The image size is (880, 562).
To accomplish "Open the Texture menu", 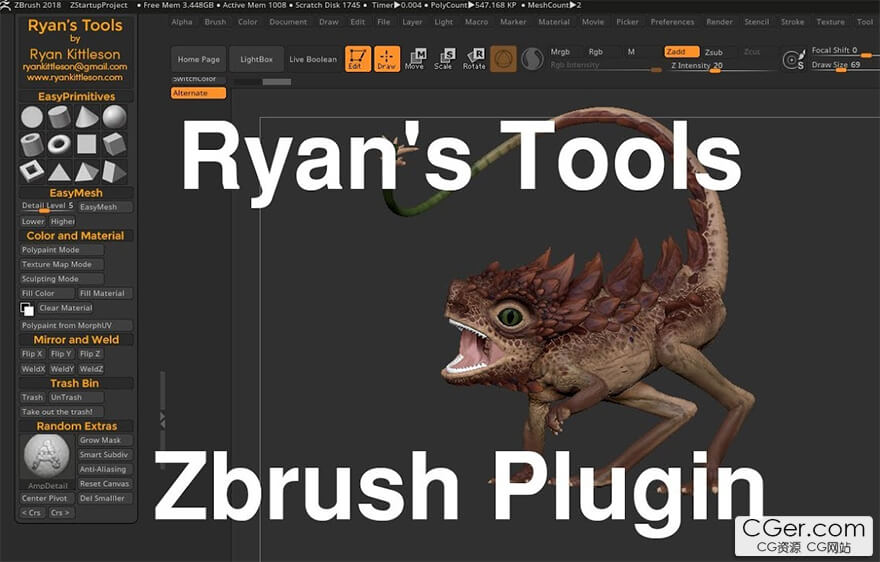I will pyautogui.click(x=830, y=22).
